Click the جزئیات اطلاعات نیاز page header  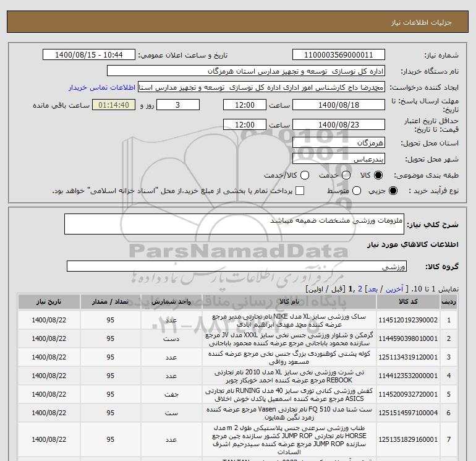click(x=422, y=22)
